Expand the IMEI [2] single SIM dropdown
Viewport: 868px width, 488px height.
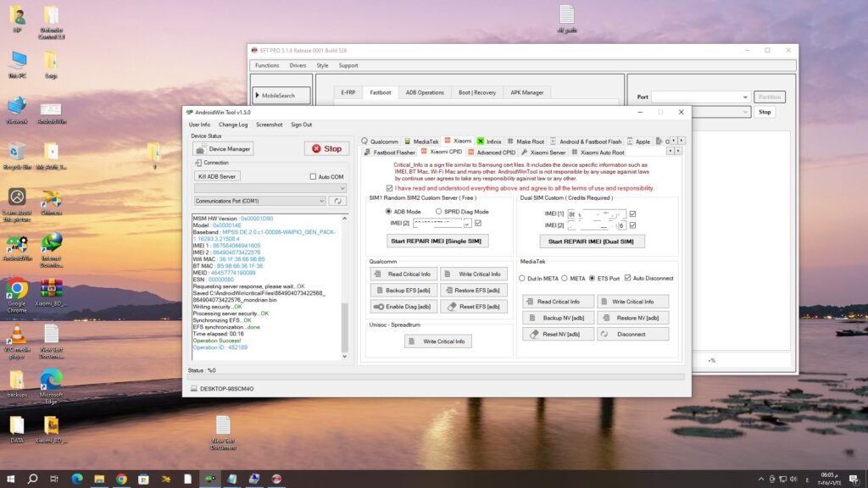(x=467, y=224)
